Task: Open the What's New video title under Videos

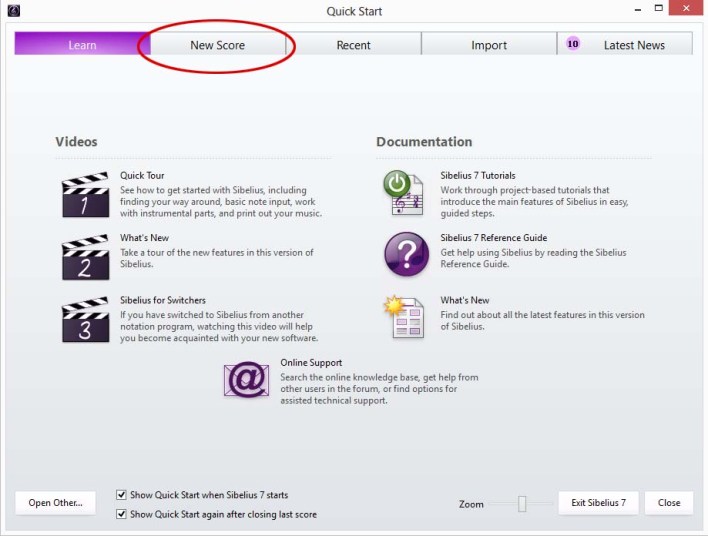Action: click(x=144, y=238)
